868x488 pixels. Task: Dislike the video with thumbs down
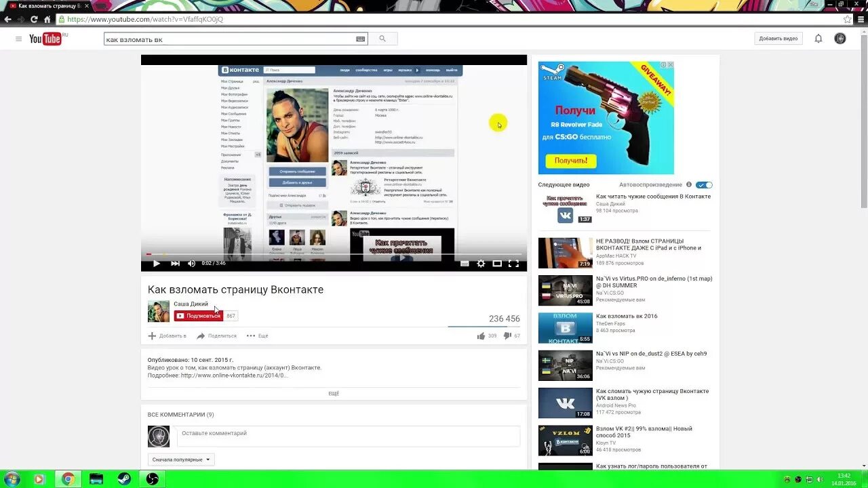[507, 335]
